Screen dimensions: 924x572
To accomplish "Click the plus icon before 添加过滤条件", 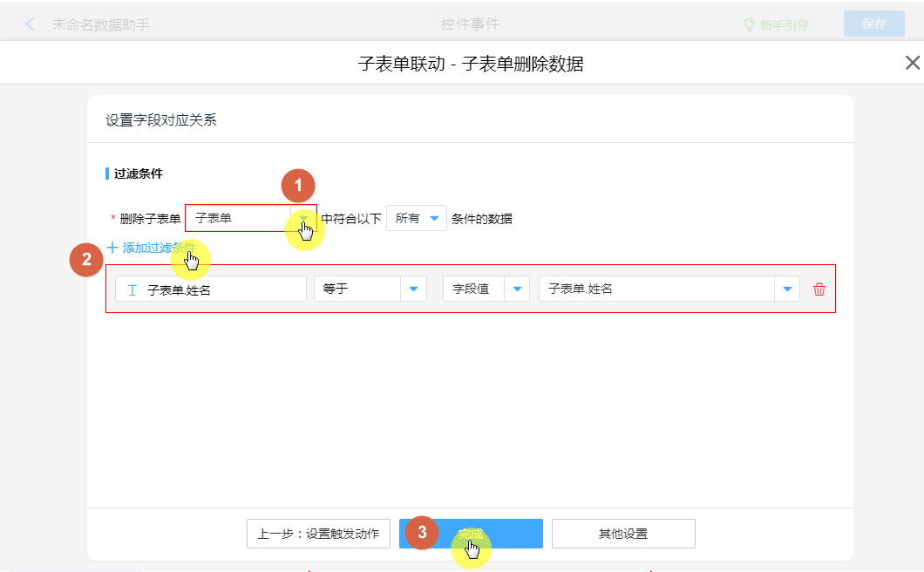I will tap(112, 248).
